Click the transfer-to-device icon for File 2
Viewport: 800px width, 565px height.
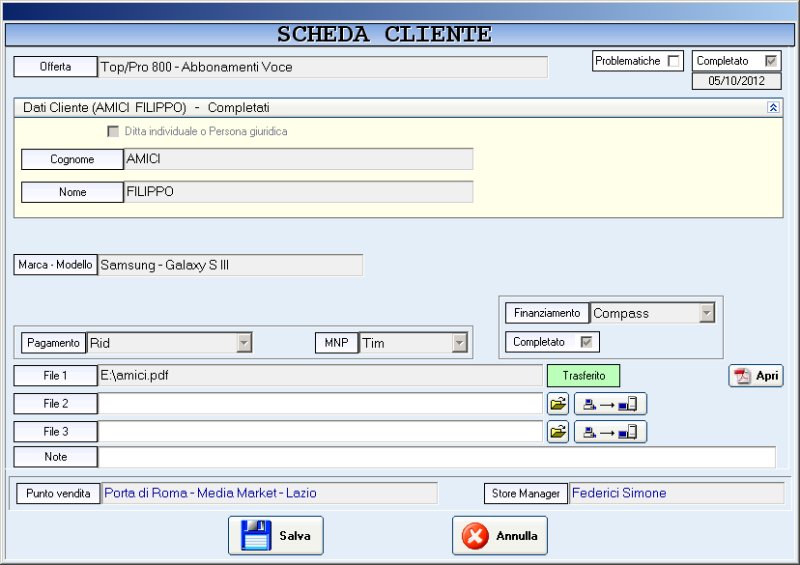[610, 404]
